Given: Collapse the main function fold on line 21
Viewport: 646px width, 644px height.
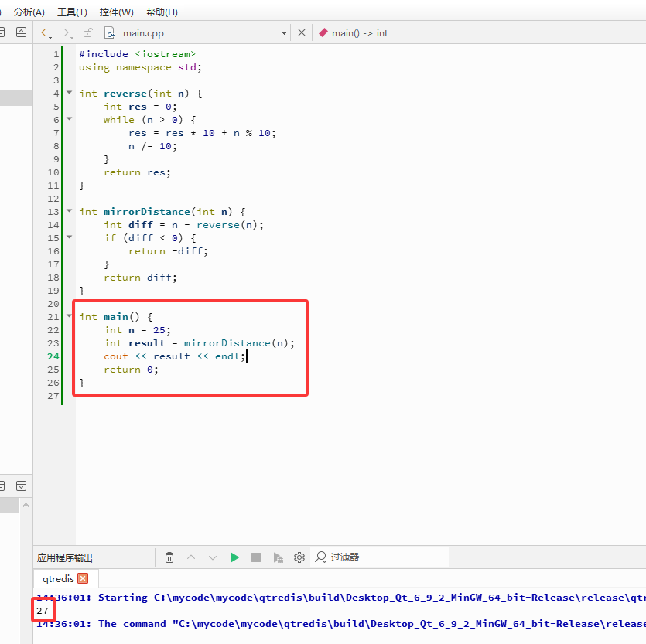Looking at the screenshot, I should [x=69, y=316].
